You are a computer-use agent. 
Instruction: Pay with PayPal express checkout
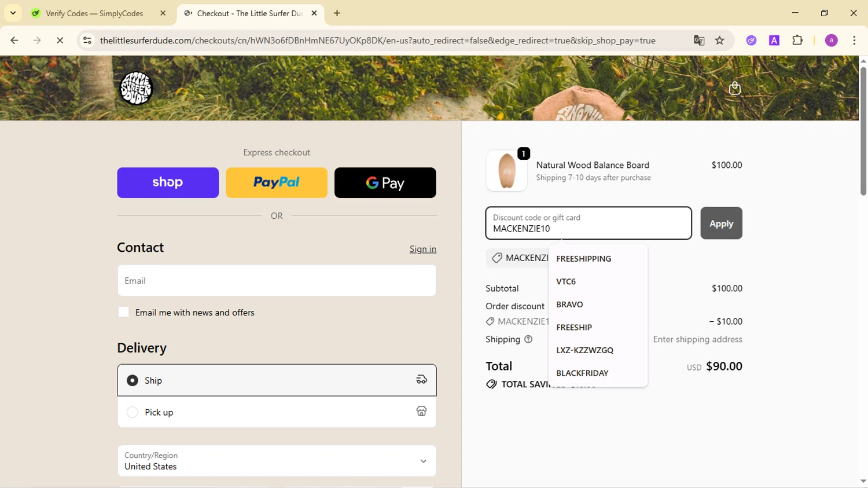277,182
